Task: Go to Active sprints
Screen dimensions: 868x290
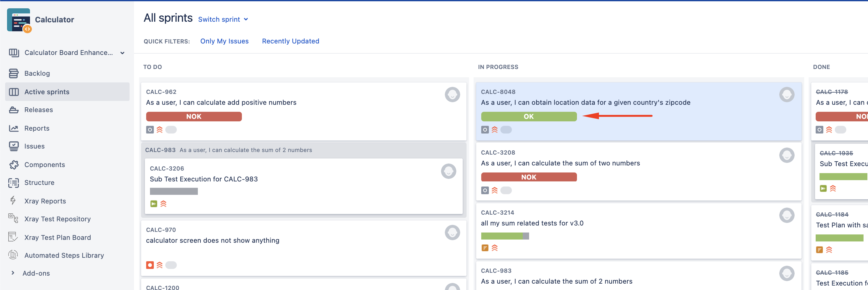Action: (x=67, y=92)
